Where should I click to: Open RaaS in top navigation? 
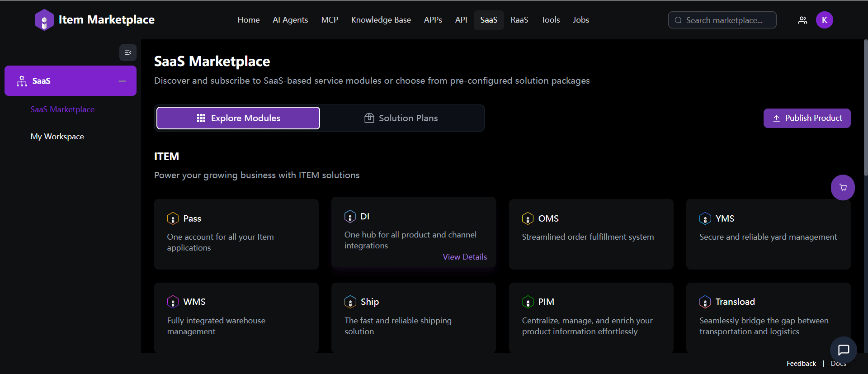(519, 20)
